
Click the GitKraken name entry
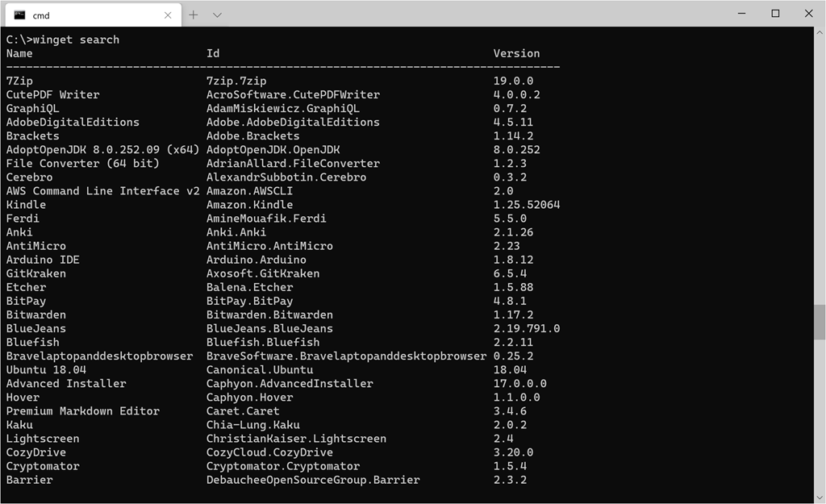pyautogui.click(x=35, y=274)
